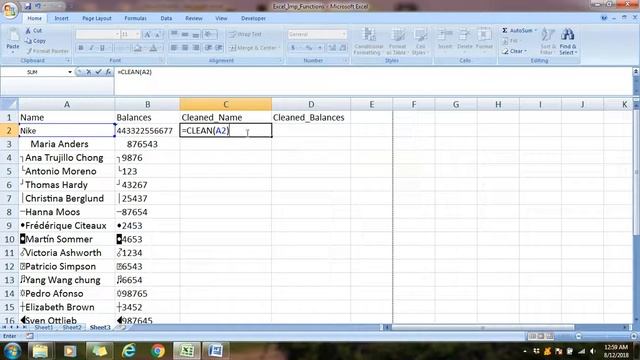Switch to the Page Layout tab
Screen dimensions: 640x360
[x=97, y=18]
